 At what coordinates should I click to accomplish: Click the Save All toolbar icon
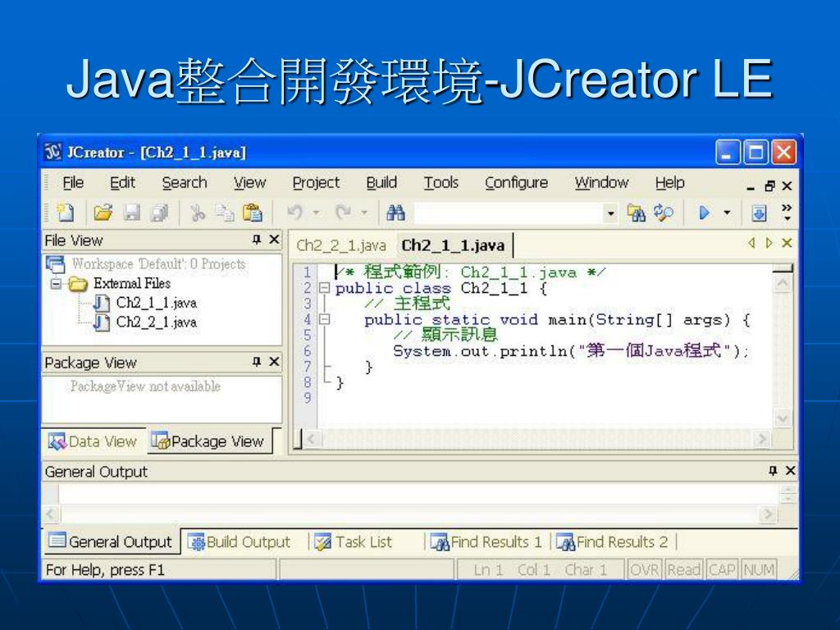click(160, 212)
